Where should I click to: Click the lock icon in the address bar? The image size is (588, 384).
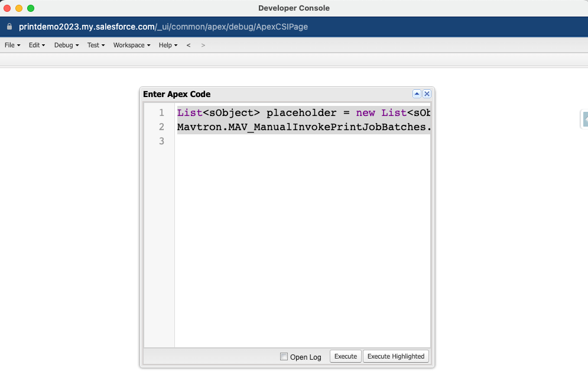(x=9, y=27)
